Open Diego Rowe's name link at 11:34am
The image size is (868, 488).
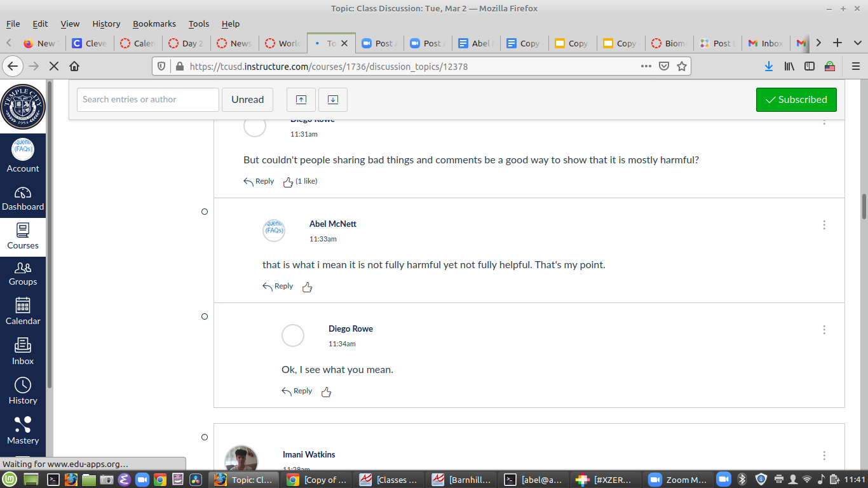(x=351, y=329)
